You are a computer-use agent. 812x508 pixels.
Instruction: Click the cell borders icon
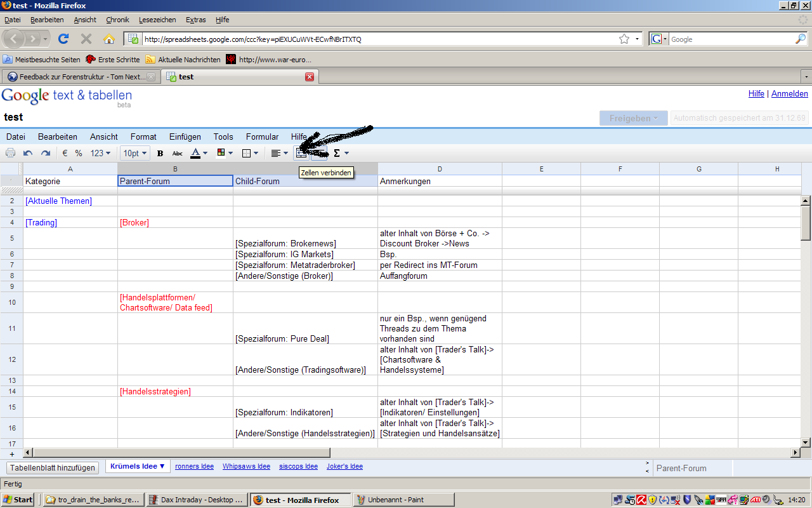coord(247,153)
